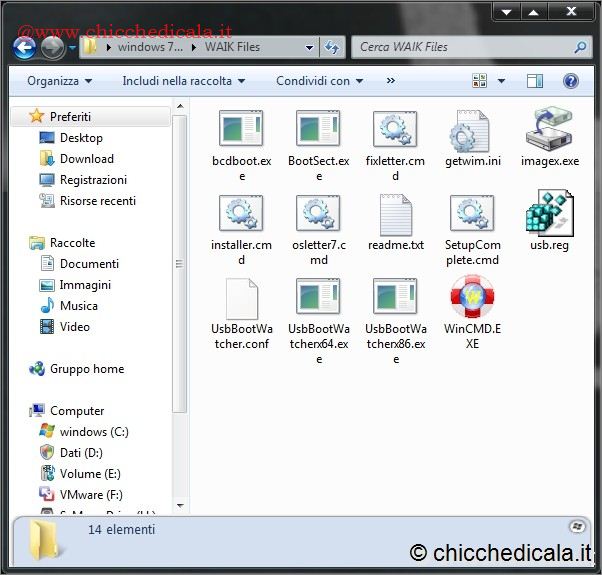Click WAIK Files in the address breadcrumb
This screenshot has height=575, width=602.
point(233,47)
